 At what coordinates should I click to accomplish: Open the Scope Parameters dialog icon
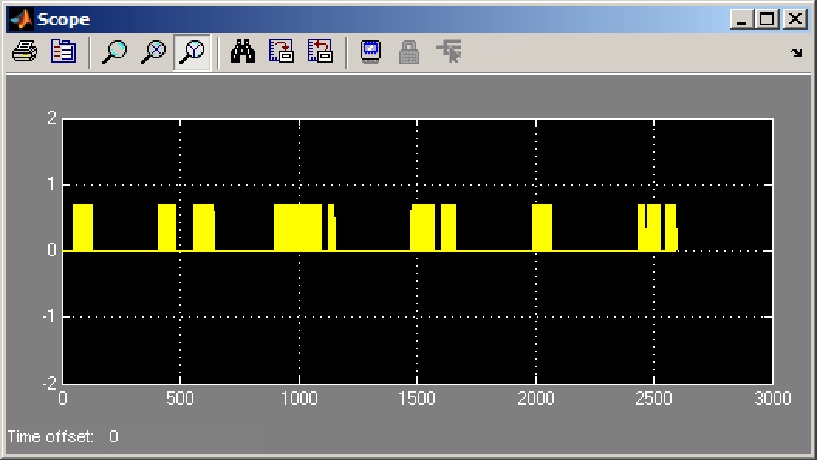[x=63, y=52]
